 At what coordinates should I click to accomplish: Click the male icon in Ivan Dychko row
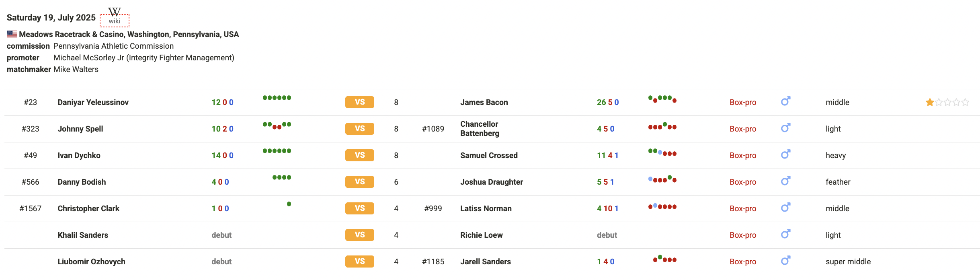[785, 154]
